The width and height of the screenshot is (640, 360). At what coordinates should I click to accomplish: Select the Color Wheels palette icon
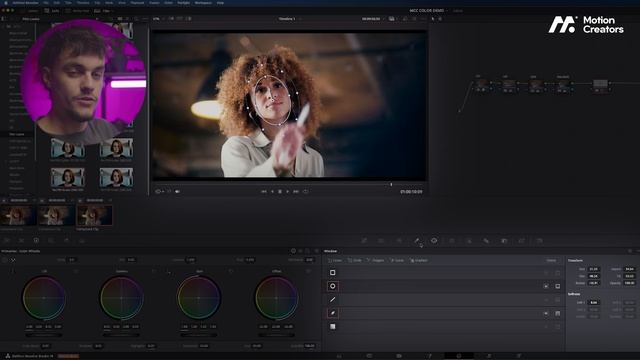36,241
